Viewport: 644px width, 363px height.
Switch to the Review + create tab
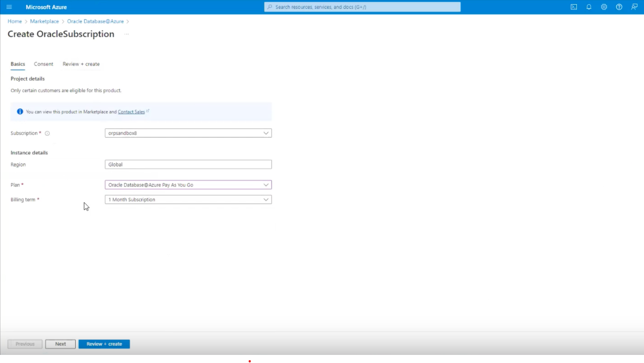click(x=81, y=64)
